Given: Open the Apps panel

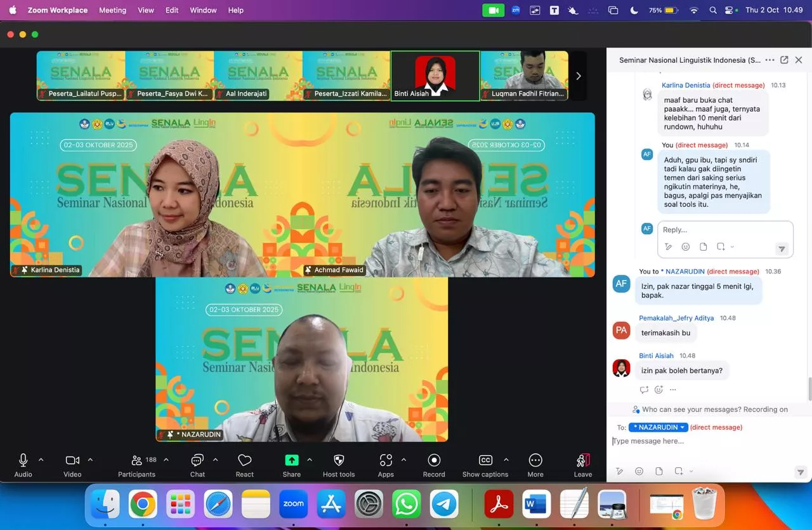Looking at the screenshot, I should (x=386, y=465).
